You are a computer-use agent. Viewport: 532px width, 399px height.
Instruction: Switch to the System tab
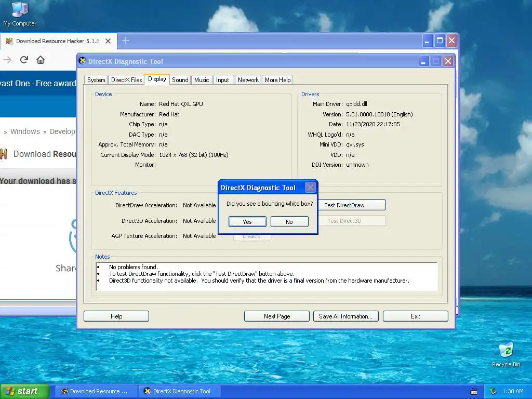[x=96, y=79]
